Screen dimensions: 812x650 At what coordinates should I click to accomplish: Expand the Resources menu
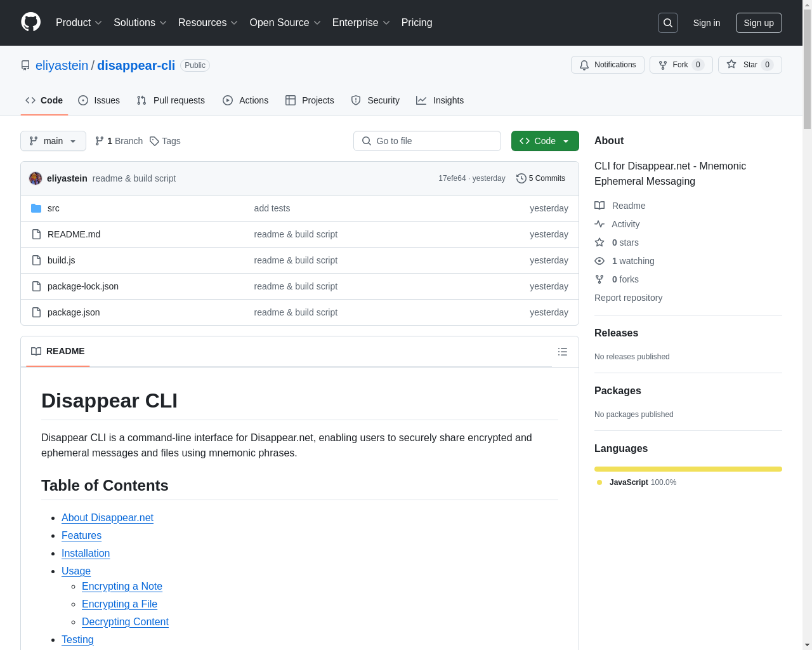tap(208, 23)
